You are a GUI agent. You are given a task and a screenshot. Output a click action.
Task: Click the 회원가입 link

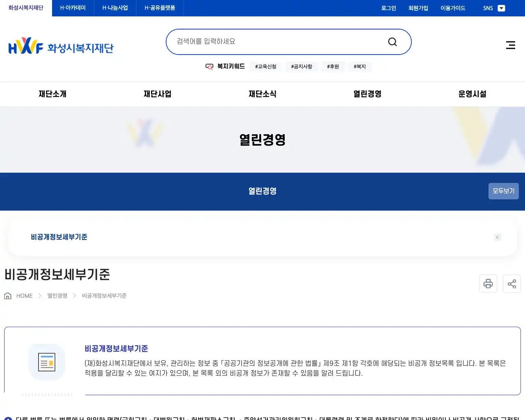tap(418, 8)
